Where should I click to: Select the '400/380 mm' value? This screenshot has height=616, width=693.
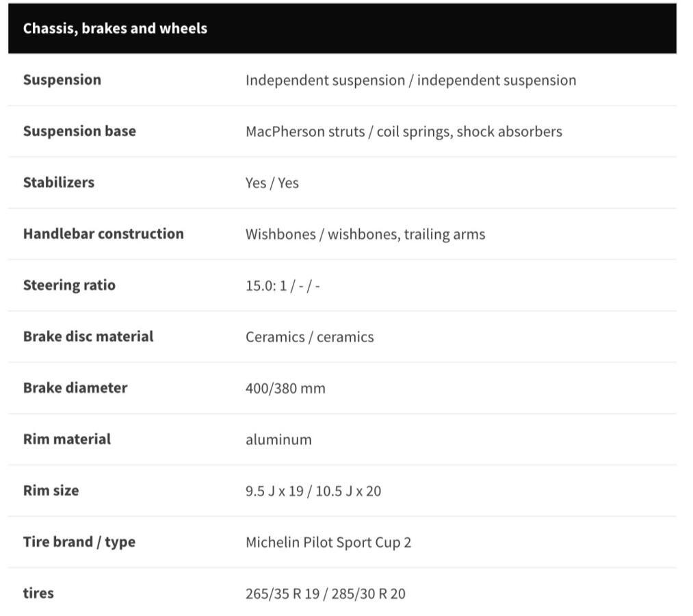coord(285,388)
